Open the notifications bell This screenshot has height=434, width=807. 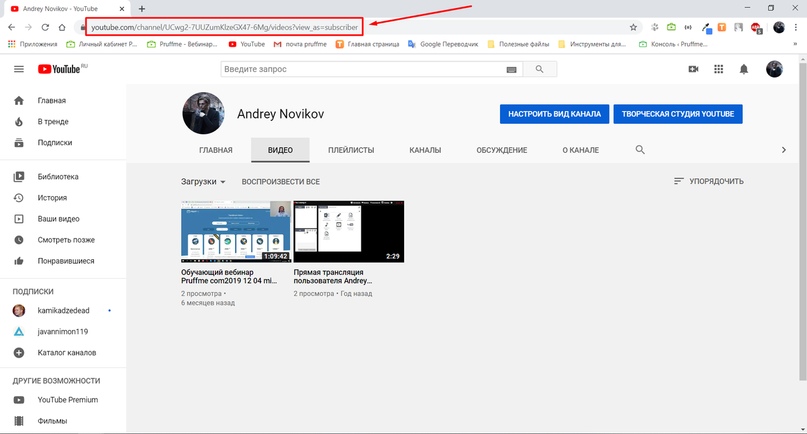pyautogui.click(x=744, y=69)
